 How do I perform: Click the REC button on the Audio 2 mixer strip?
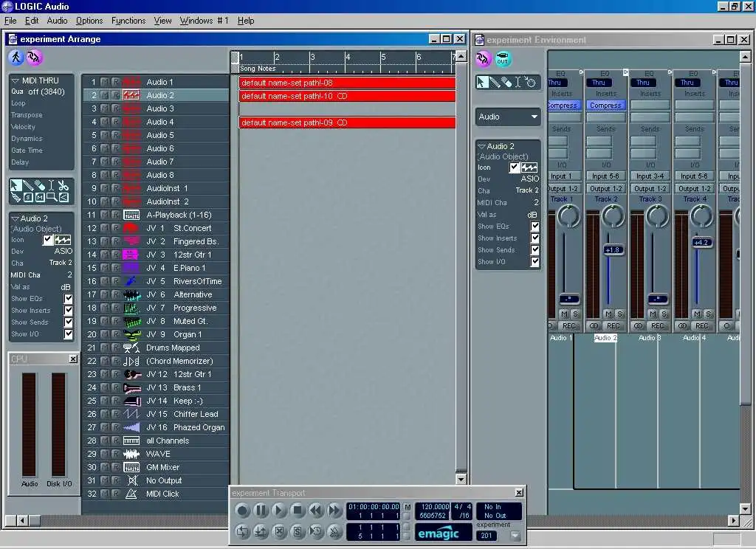point(614,326)
